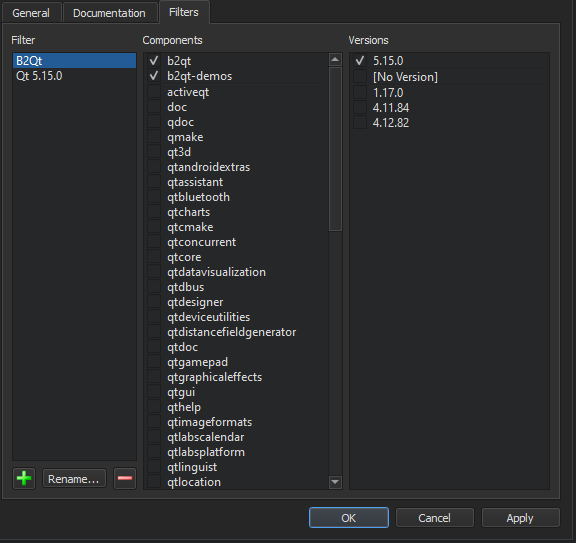Click the Cancel button

pyautogui.click(x=435, y=518)
